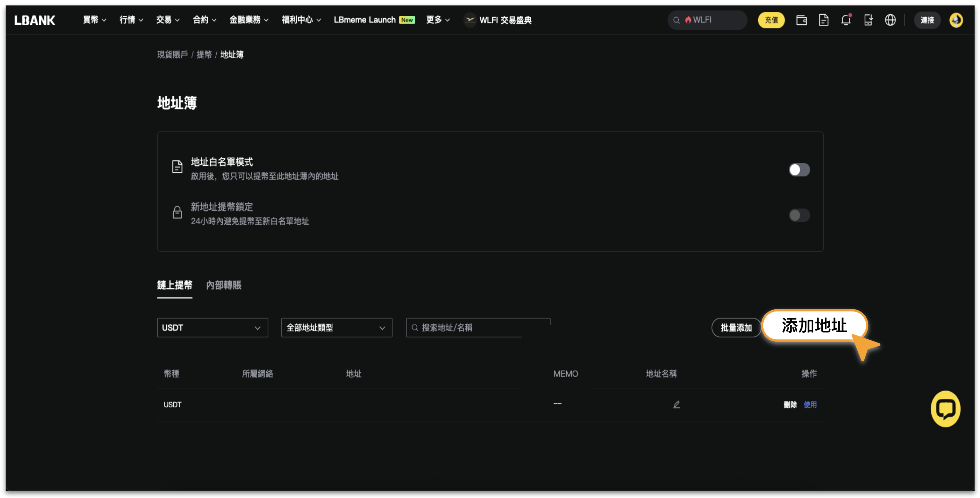
Task: Open the language globe icon
Action: [890, 20]
